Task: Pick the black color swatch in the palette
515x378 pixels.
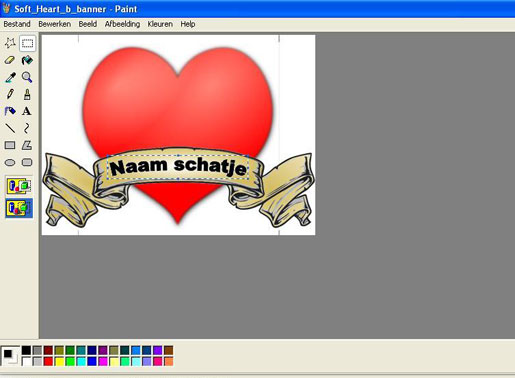Action: 26,350
